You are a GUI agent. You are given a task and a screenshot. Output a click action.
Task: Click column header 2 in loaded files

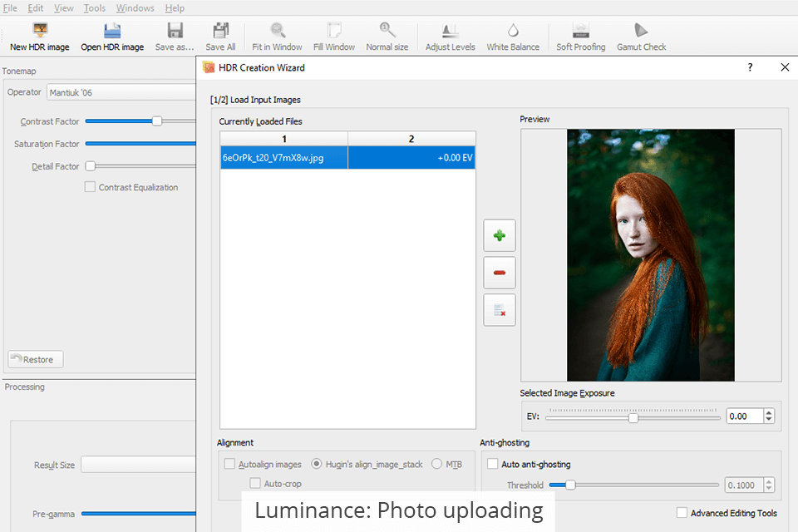411,139
